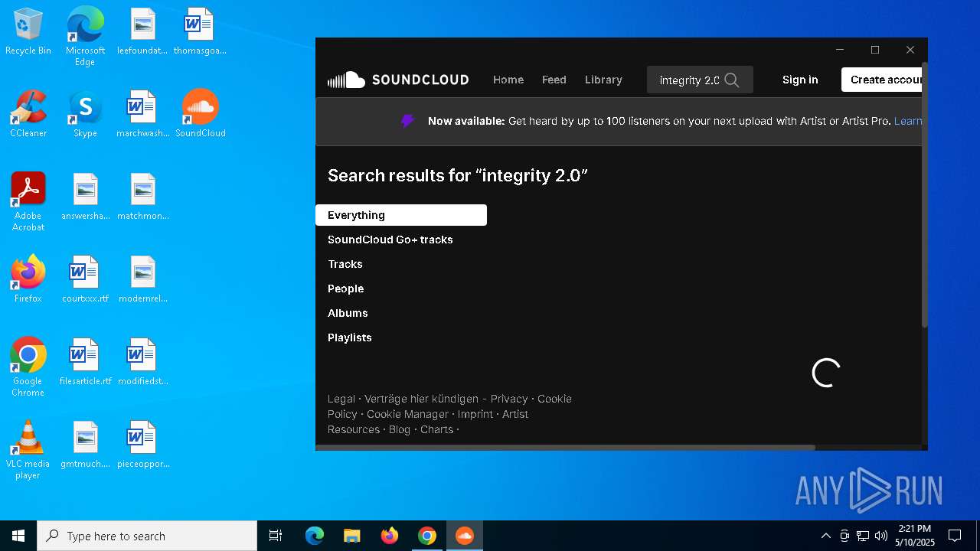Open Microsoft Edge desktop shortcut
The height and width of the screenshot is (551, 980).
85,36
